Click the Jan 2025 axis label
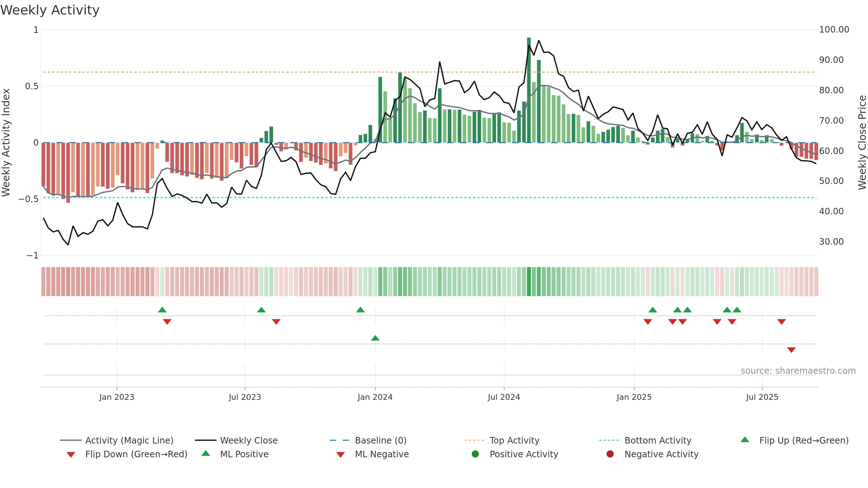This screenshot has height=488, width=868. (x=634, y=397)
